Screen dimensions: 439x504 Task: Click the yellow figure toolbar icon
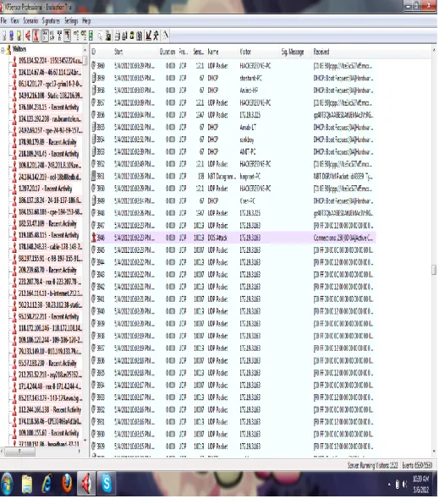tap(19, 36)
